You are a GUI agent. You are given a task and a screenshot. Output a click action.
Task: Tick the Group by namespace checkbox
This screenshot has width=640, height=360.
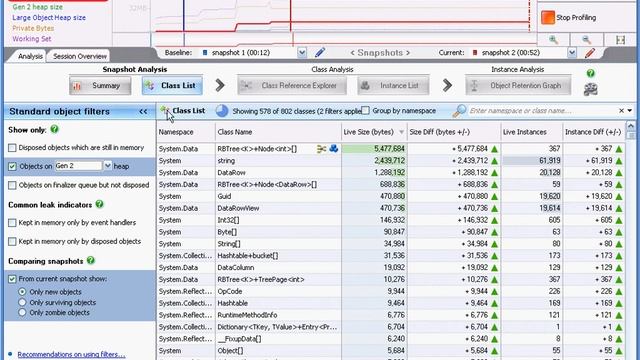[x=365, y=111]
